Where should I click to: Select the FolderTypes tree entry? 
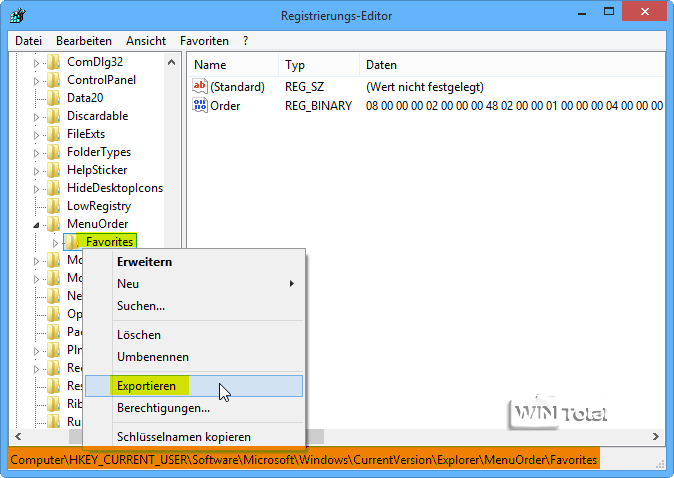(99, 152)
